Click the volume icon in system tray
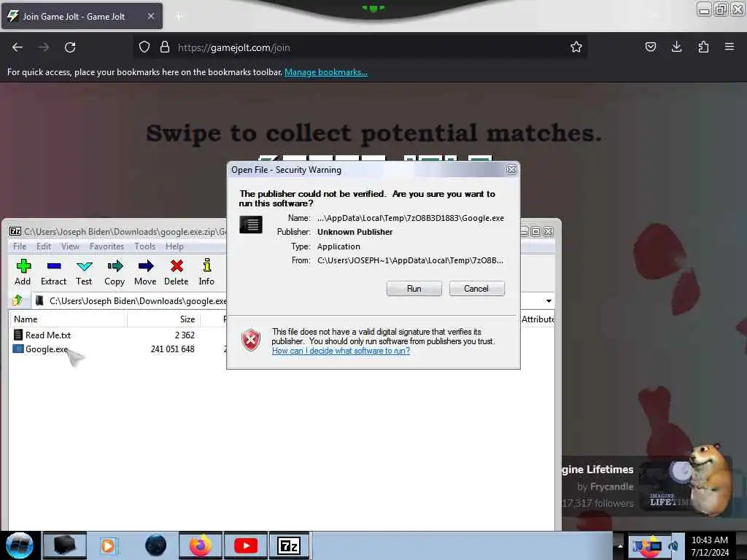Viewport: 747px width, 560px height. (x=673, y=546)
